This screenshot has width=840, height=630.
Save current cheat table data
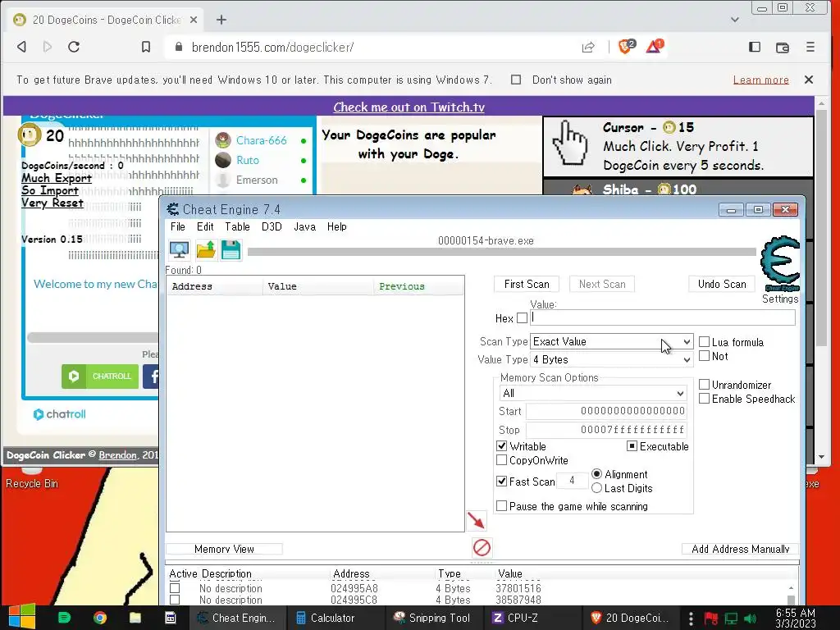(231, 249)
